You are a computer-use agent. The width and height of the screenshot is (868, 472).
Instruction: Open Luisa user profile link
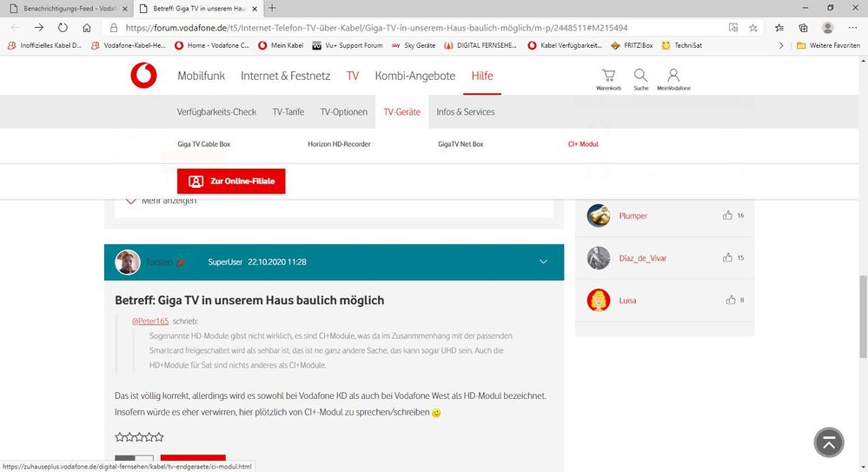coord(627,300)
